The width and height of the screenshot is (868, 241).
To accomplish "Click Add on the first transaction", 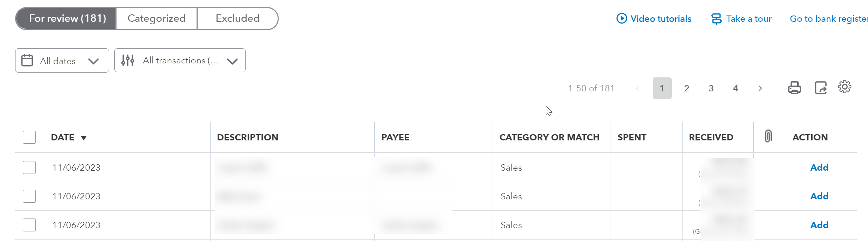I will coord(819,168).
